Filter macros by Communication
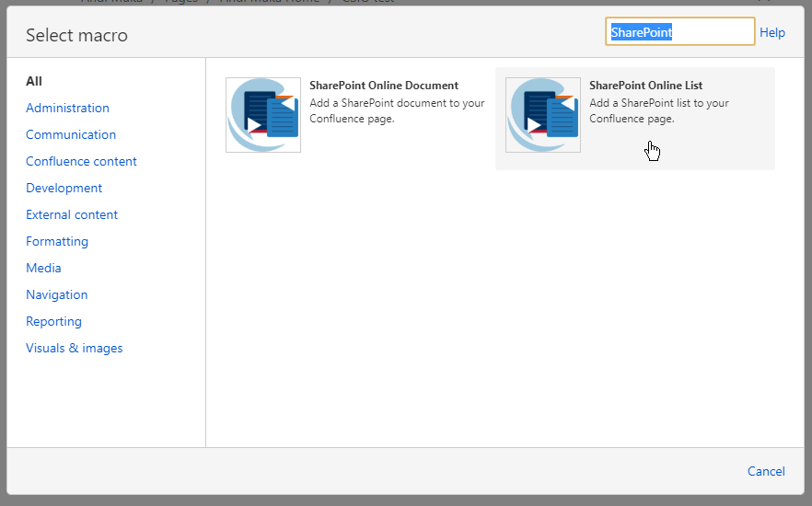Image resolution: width=812 pixels, height=506 pixels. click(71, 134)
